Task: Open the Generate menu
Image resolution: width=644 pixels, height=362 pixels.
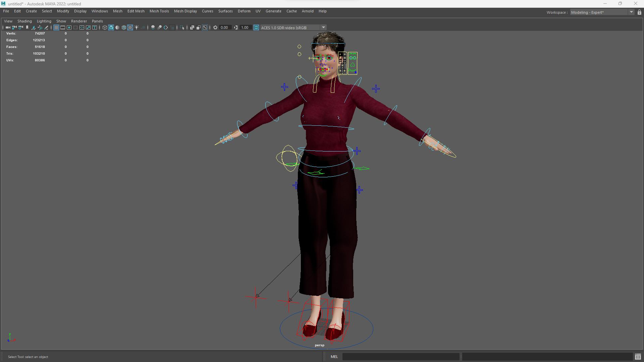Action: 273,11
